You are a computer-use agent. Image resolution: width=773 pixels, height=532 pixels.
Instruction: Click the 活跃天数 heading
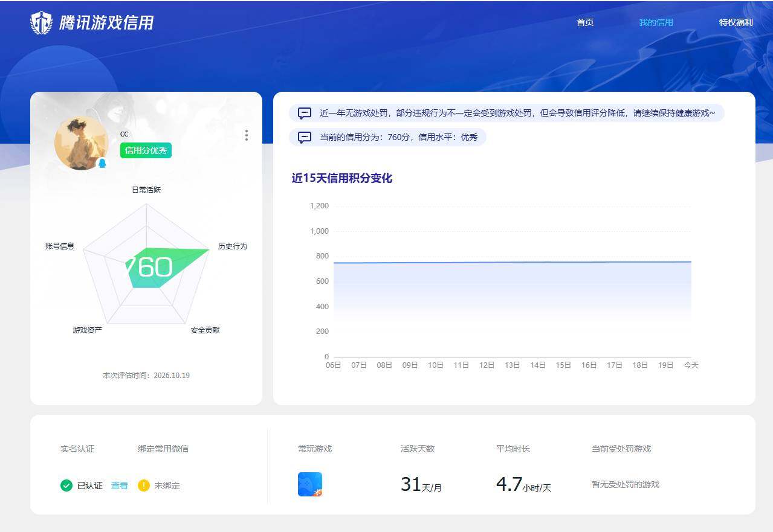coord(418,449)
